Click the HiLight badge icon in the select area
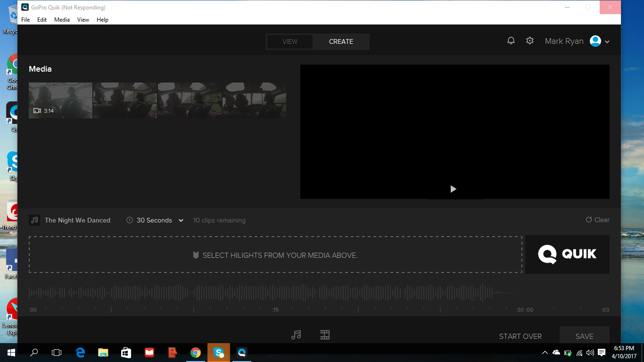644x362 pixels. click(196, 255)
